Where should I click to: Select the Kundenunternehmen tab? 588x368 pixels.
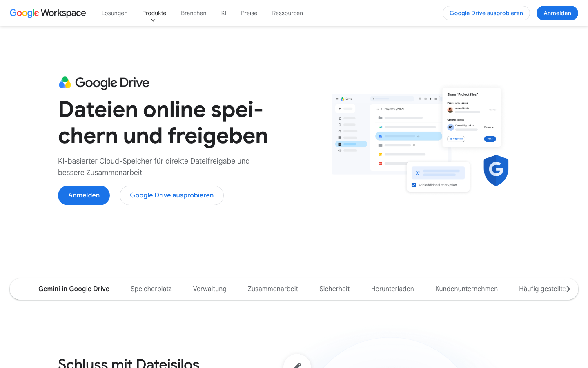(466, 289)
